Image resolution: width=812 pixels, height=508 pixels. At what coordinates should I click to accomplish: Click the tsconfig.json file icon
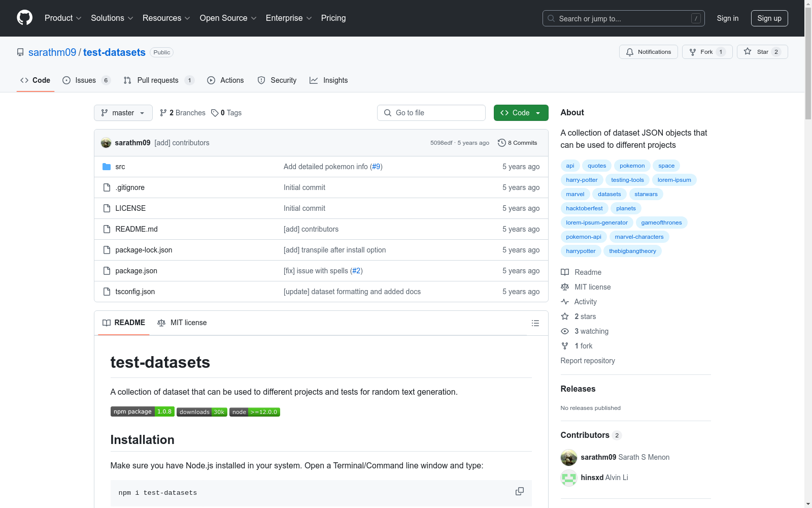coord(107,292)
